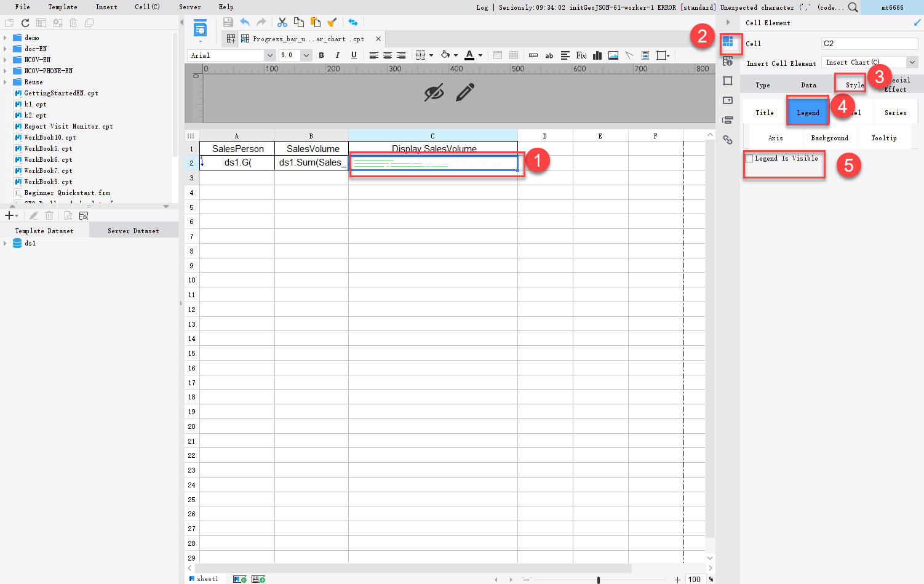The width and height of the screenshot is (924, 584).
Task: Enable the Legend Is Visible checkbox
Action: coord(748,158)
